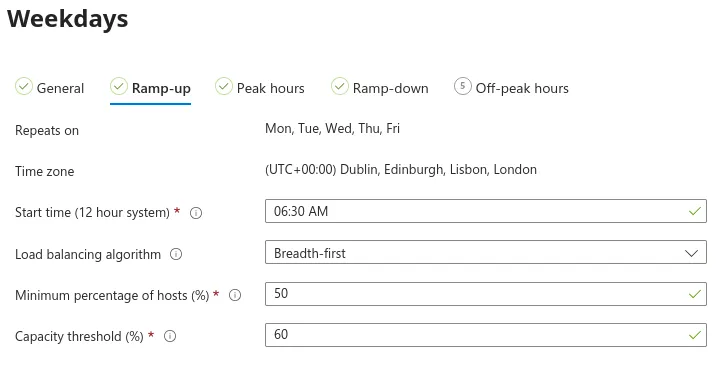Click the Capacity threshold field with 60
The width and height of the screenshot is (726, 386).
tap(486, 335)
